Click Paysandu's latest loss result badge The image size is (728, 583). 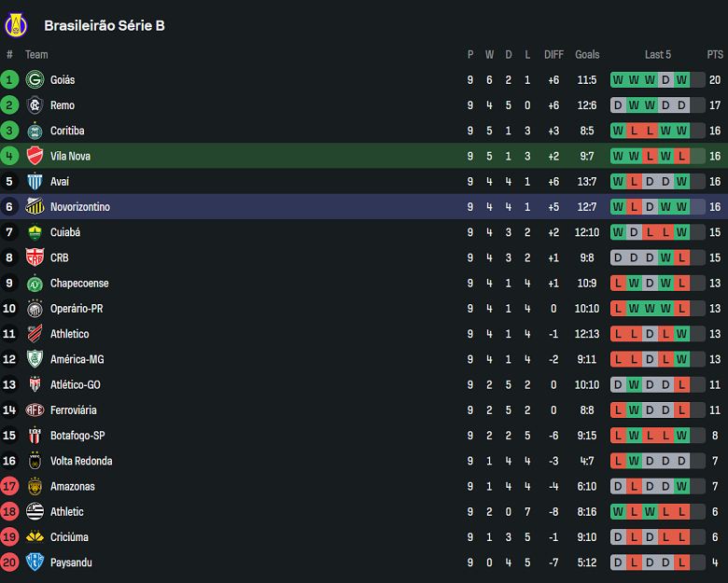coord(681,562)
